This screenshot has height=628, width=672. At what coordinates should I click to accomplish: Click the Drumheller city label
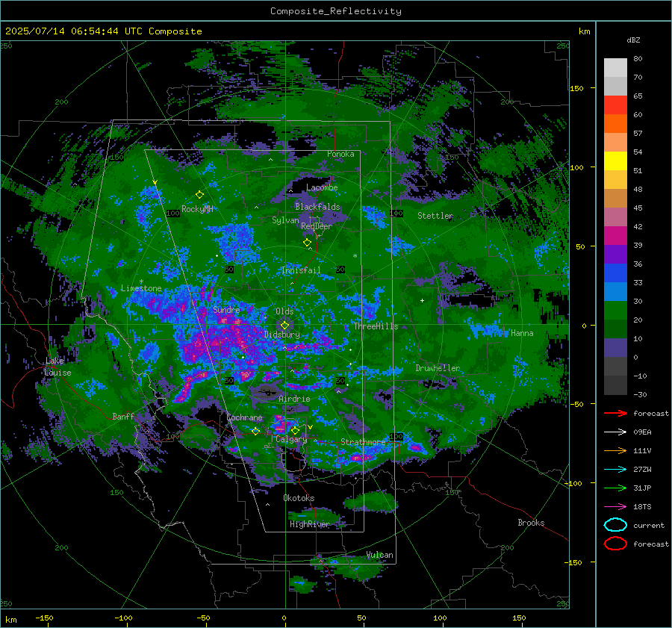(438, 368)
